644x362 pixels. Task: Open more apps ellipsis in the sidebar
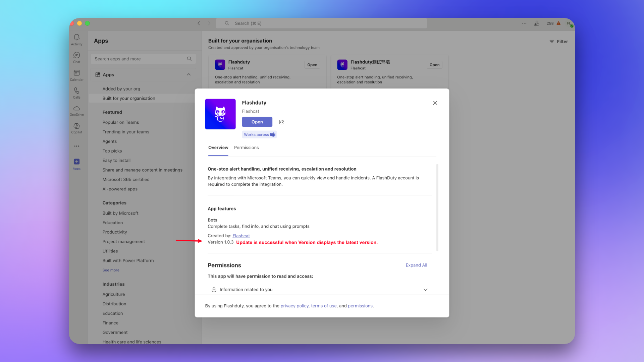tap(76, 146)
